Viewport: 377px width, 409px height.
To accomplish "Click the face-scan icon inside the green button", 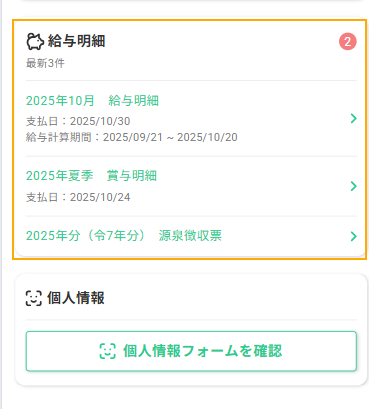I will tap(108, 351).
